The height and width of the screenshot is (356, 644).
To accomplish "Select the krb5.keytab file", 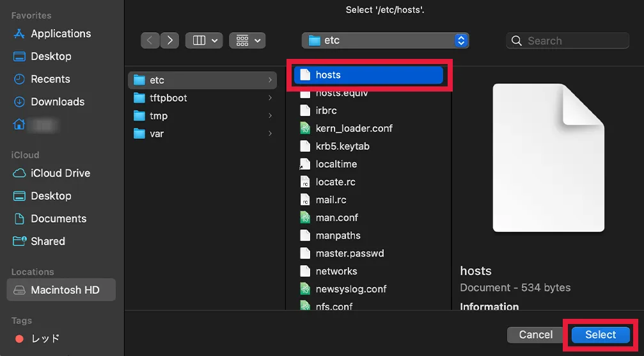I will (368, 147).
